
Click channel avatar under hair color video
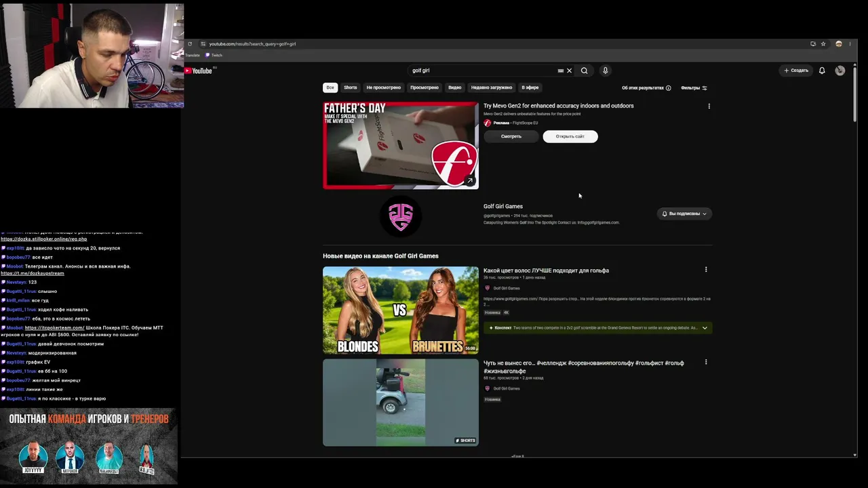coord(487,288)
